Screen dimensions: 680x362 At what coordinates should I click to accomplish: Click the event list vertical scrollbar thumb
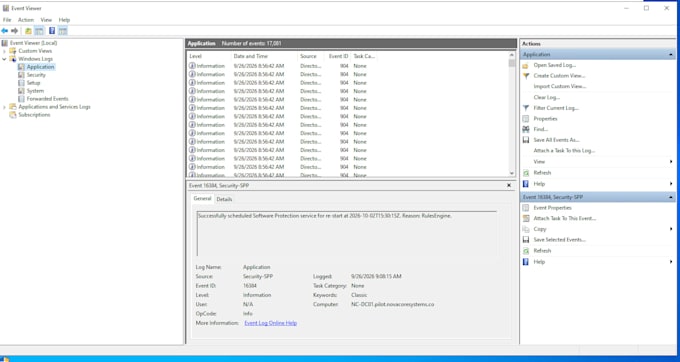tap(512, 63)
